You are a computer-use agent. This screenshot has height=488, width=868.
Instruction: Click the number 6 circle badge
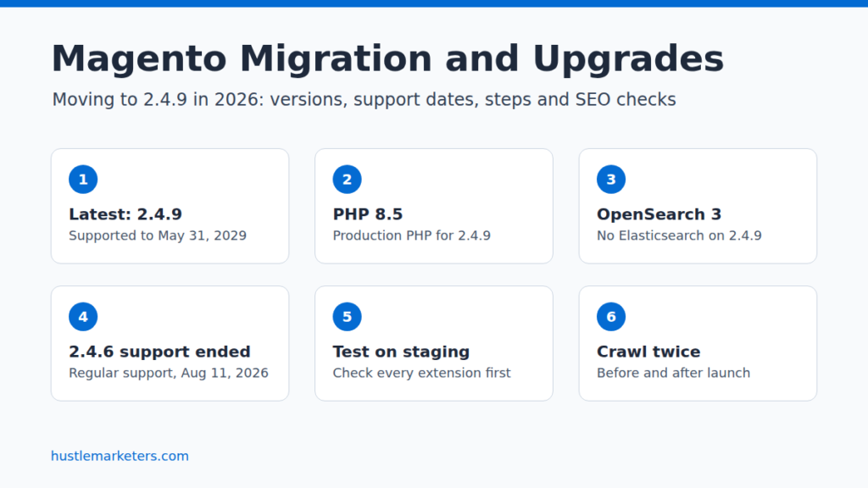tap(611, 317)
